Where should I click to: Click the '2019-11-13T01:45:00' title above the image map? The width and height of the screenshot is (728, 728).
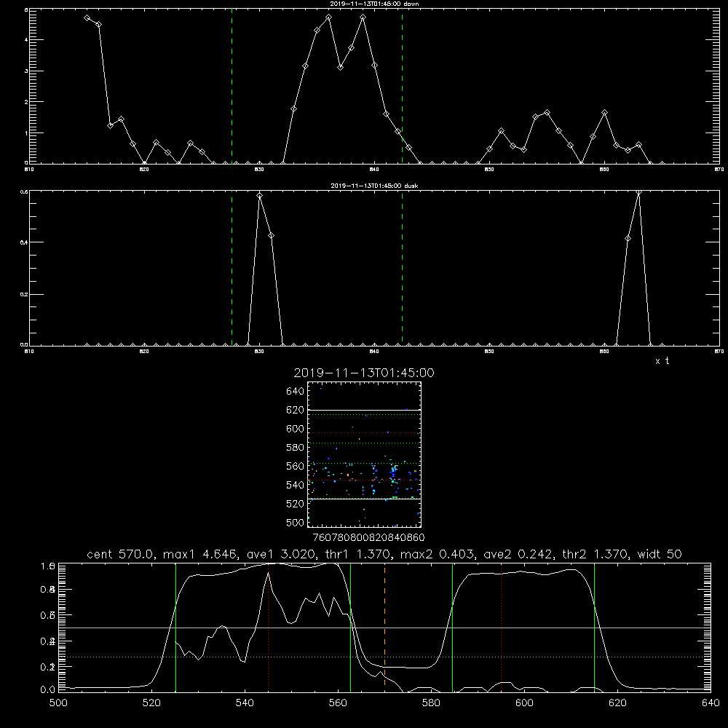pos(364,373)
